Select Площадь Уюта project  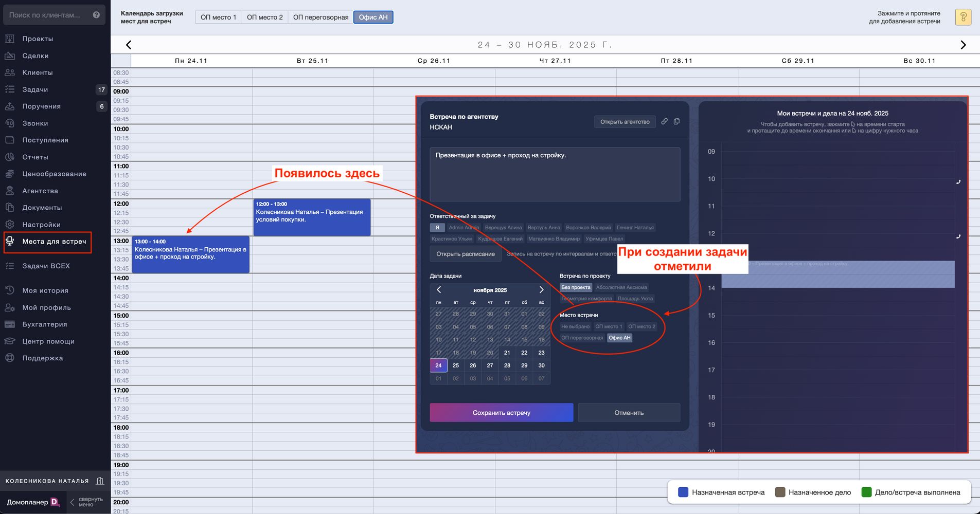(635, 299)
